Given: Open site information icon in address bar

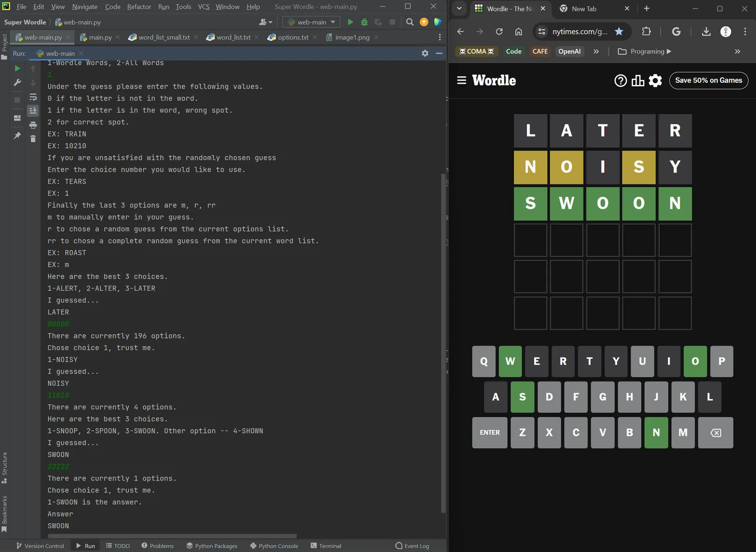Looking at the screenshot, I should tap(542, 32).
